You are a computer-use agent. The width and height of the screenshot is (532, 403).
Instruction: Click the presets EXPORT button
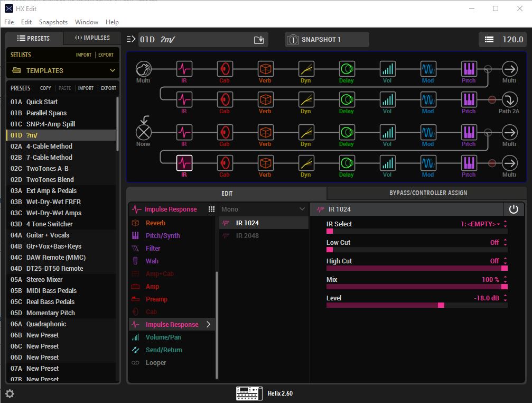coord(109,88)
